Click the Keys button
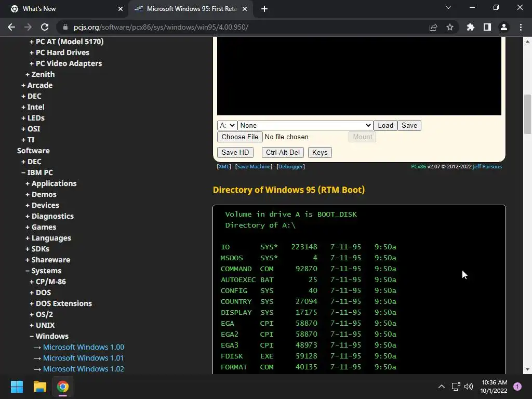Screen dimensions: 532x399 pyautogui.click(x=320, y=153)
